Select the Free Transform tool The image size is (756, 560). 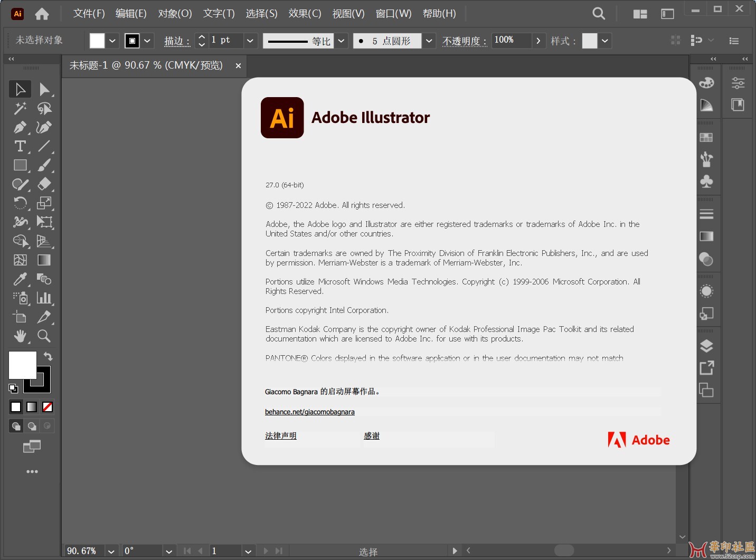[44, 222]
